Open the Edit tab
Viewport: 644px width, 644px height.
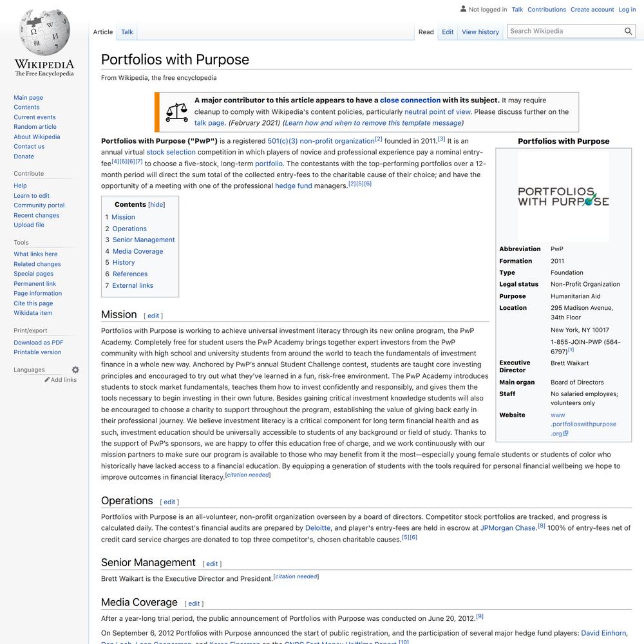[x=448, y=32]
